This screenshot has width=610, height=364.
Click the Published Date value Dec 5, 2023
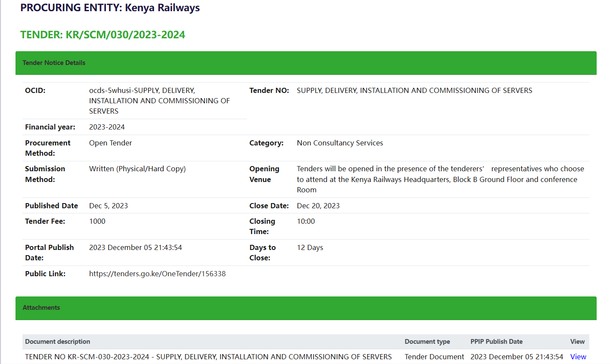click(108, 206)
